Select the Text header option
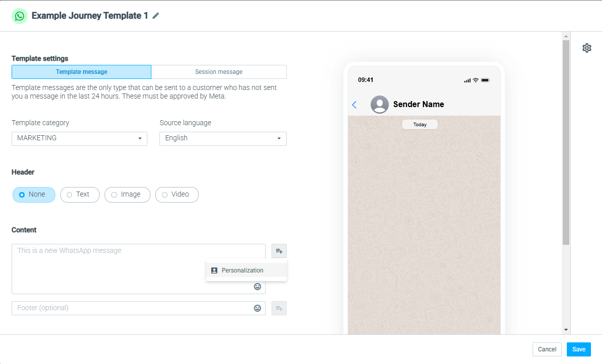602x364 pixels. (x=80, y=195)
